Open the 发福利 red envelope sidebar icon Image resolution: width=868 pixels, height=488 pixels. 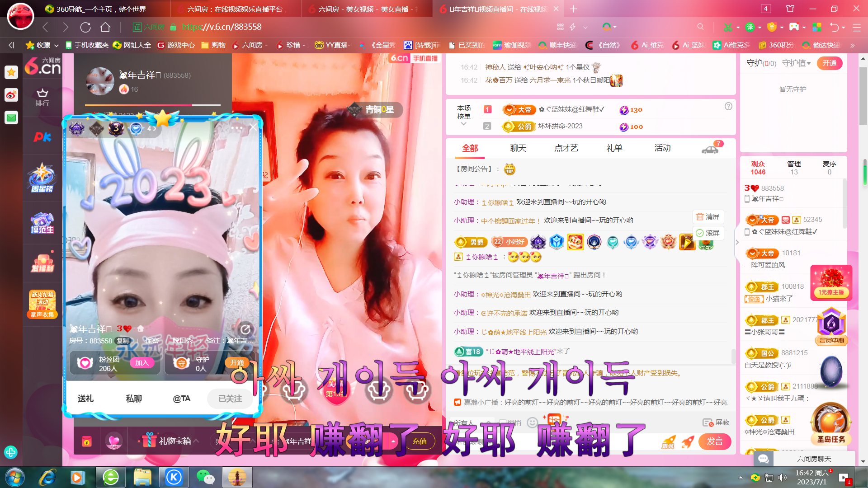(42, 263)
